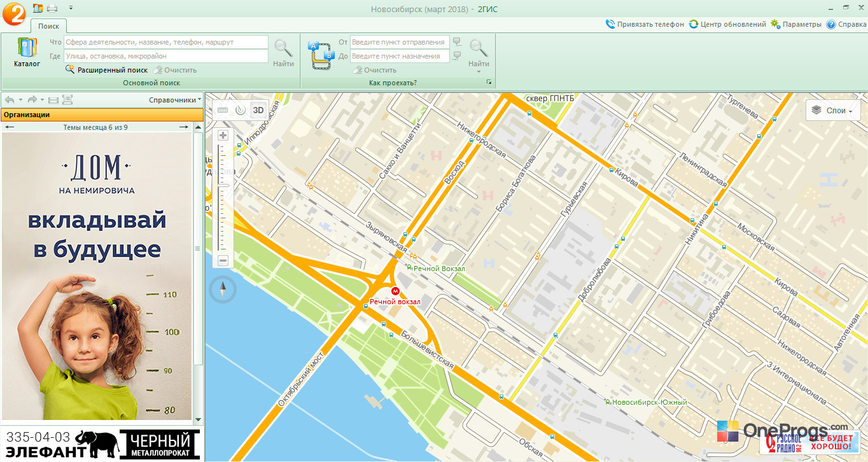868x462 pixels.
Task: Click Очистить in the Как проехать group
Action: tap(375, 70)
